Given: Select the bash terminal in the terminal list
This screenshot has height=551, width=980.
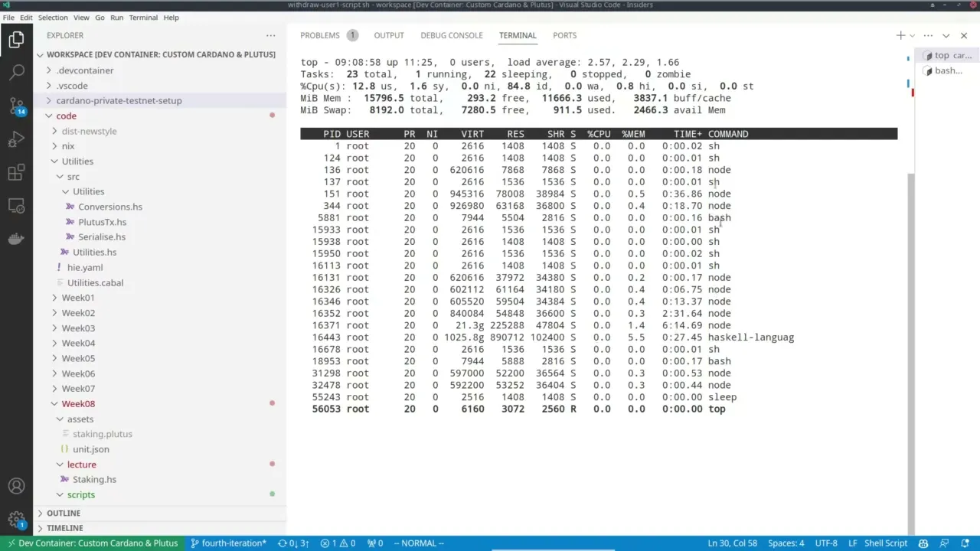Looking at the screenshot, I should 947,70.
